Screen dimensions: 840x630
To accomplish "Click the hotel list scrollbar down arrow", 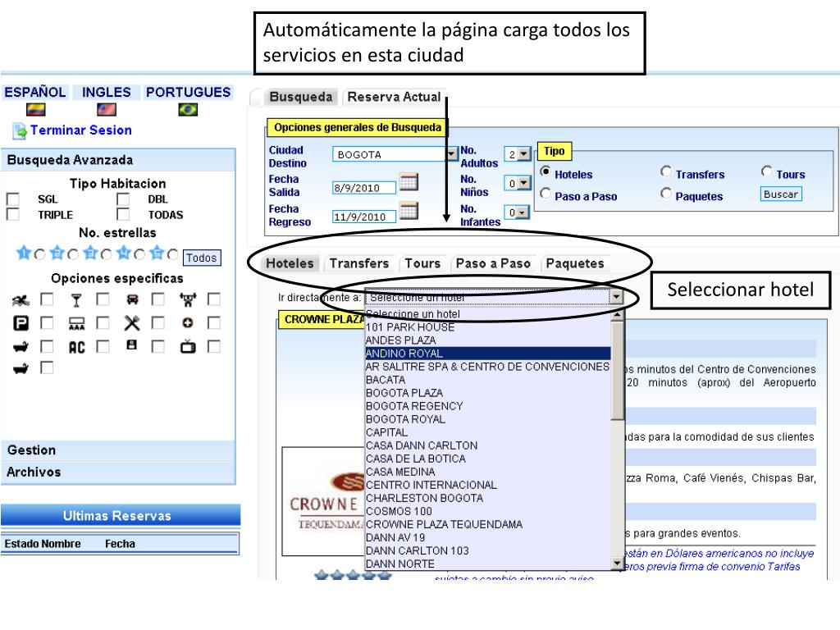I will 617,564.
